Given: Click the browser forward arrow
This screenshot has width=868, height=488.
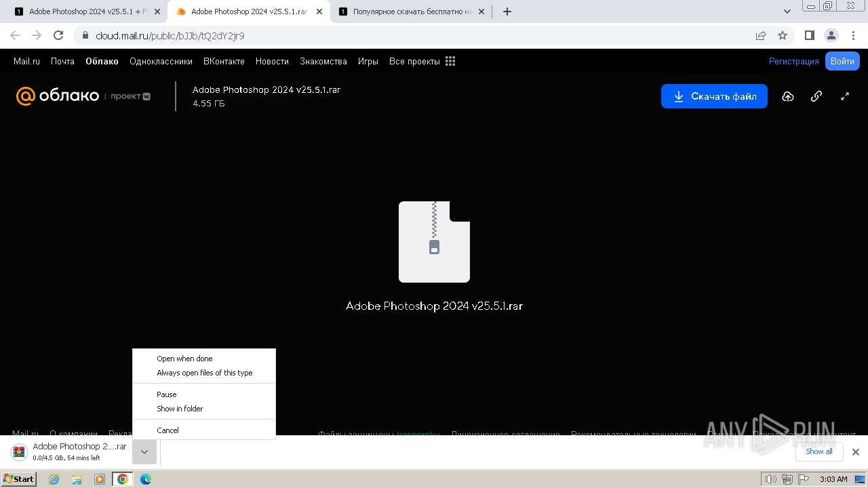Looking at the screenshot, I should click(37, 35).
